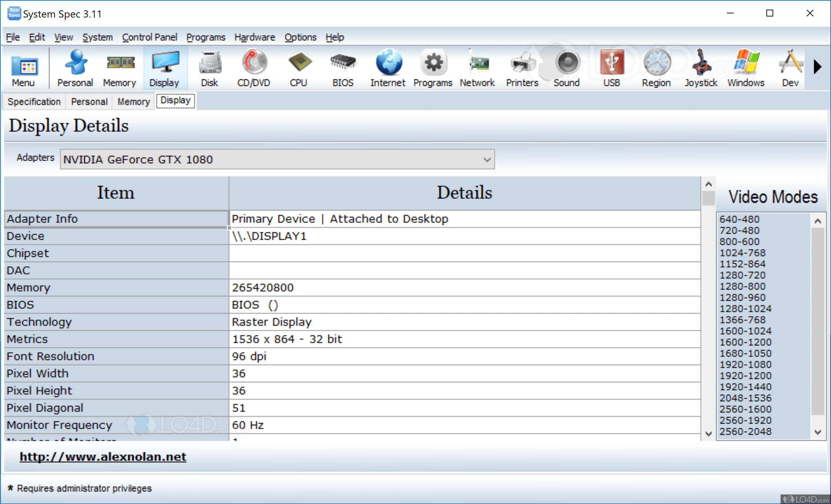Viewport: 831px width, 504px height.
Task: Visit the alexnolan.net website link
Action: [x=103, y=457]
